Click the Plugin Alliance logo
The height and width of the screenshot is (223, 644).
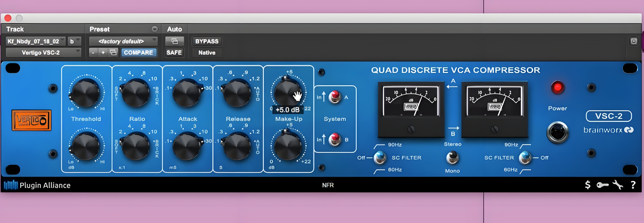(x=37, y=185)
